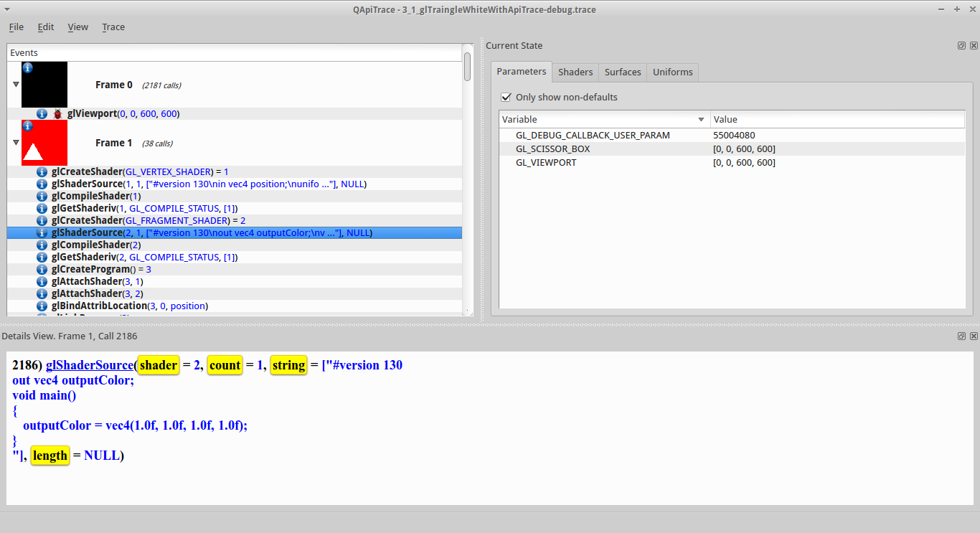Close the Current State panel
Viewport: 980px width, 533px height.
974,45
